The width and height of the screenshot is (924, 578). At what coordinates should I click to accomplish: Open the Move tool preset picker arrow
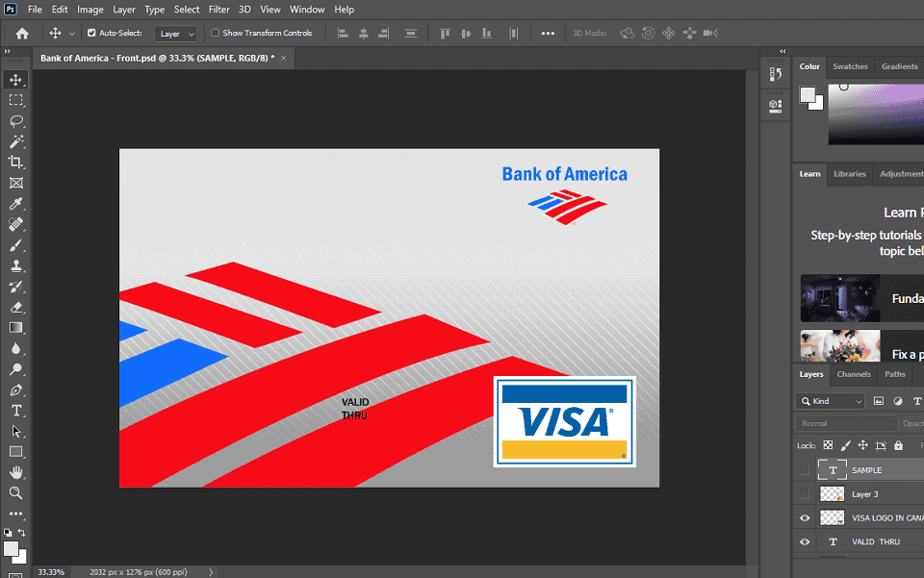tap(72, 34)
